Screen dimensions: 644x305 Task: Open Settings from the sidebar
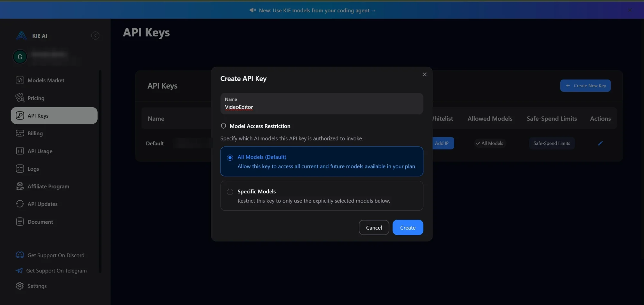coord(37,286)
